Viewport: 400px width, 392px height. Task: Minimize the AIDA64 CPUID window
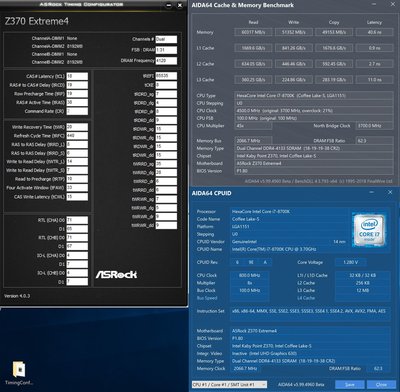click(x=372, y=192)
